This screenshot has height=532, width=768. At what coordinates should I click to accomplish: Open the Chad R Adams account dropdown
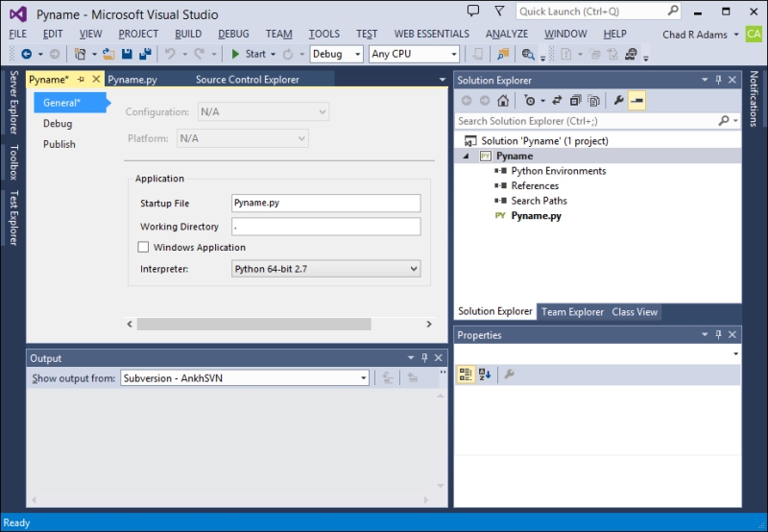(735, 35)
